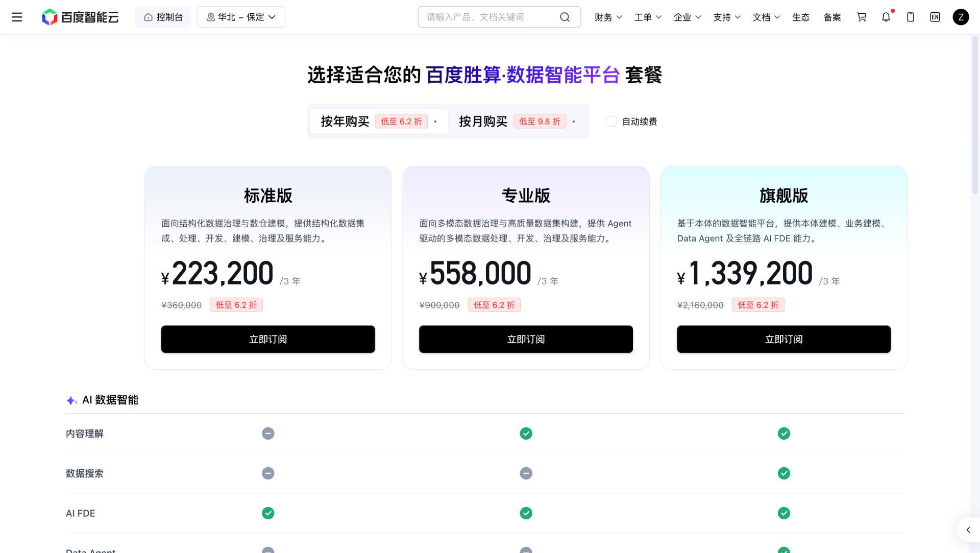
Task: Click the page vertical scrollbar
Action: point(975,115)
